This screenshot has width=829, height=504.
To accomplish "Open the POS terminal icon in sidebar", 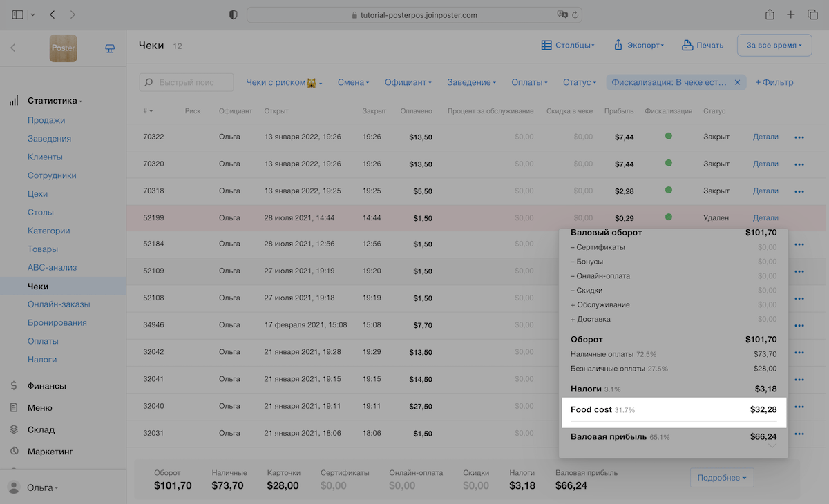I will (109, 48).
